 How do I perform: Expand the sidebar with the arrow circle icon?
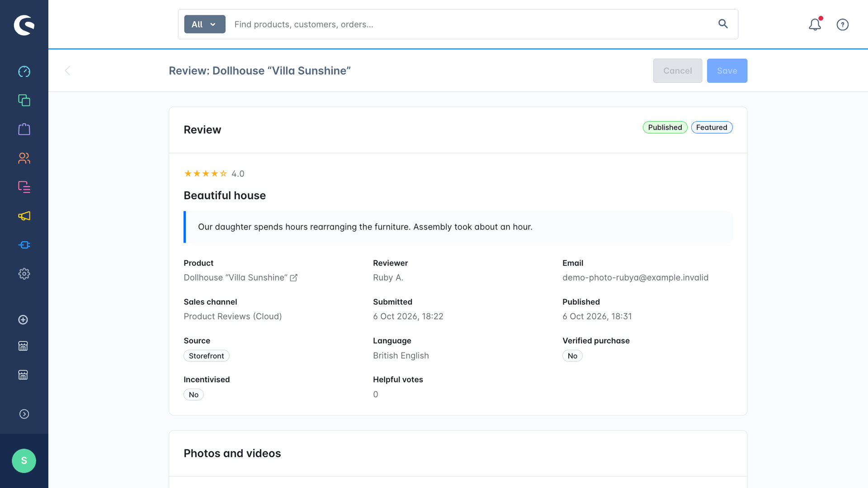(x=24, y=414)
